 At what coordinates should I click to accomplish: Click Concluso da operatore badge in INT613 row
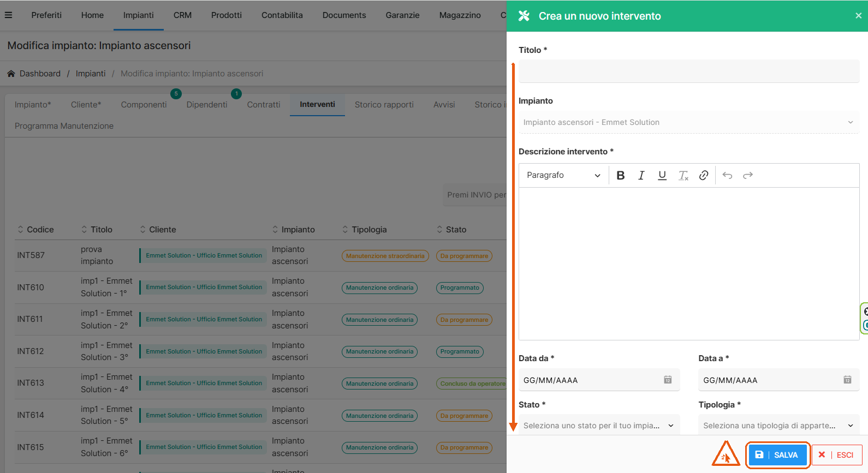point(472,384)
